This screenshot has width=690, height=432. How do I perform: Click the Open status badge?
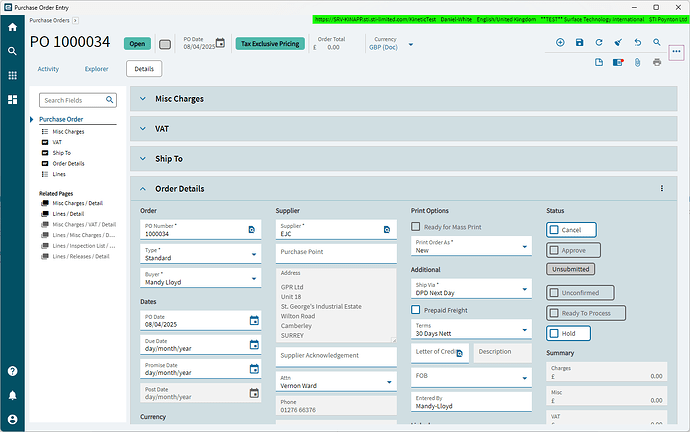click(137, 44)
